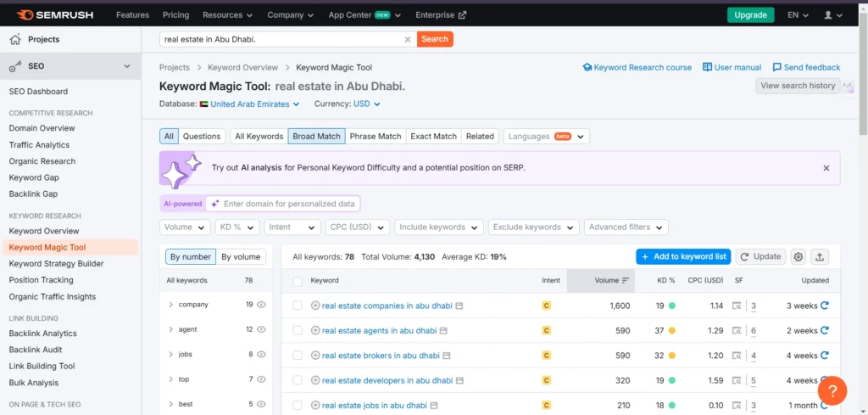Open Resources menu in top navigation
This screenshot has width=868, height=415.
[227, 15]
